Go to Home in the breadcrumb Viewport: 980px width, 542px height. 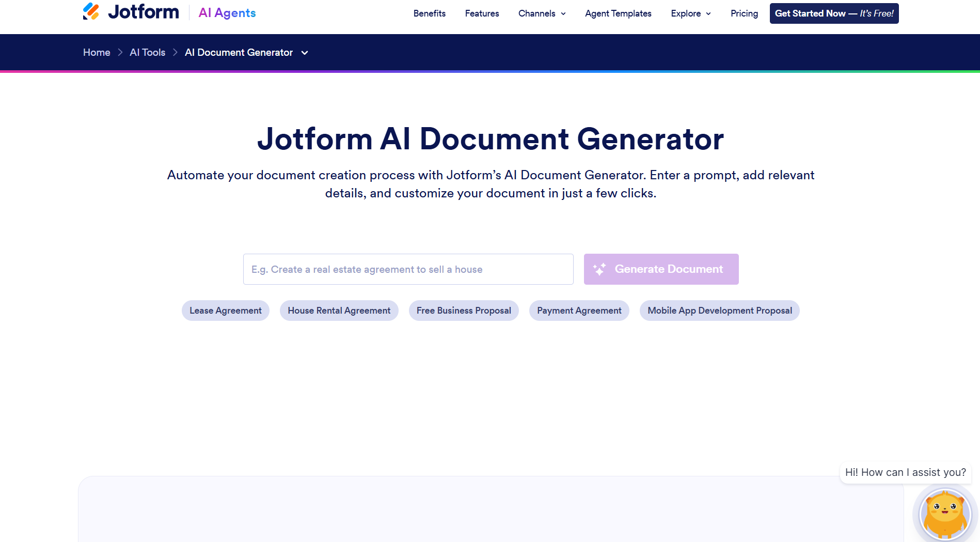click(x=97, y=53)
